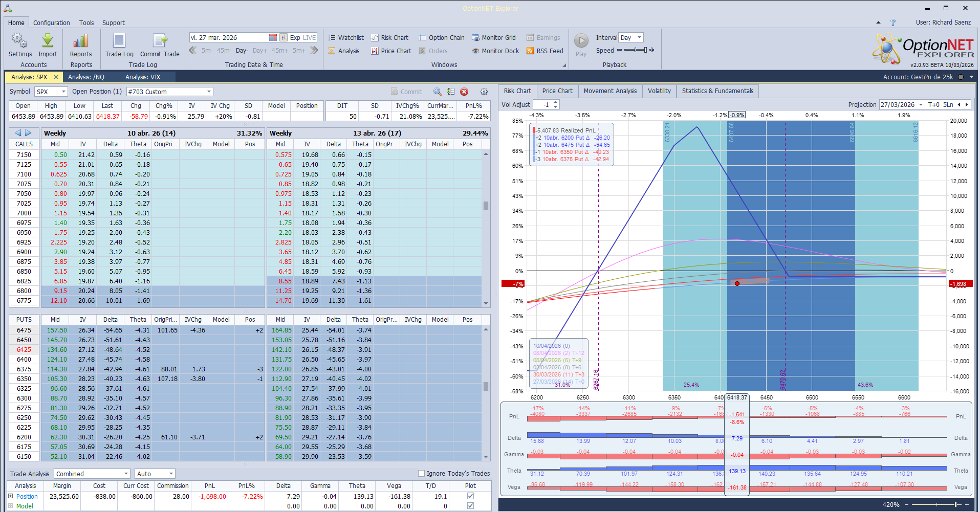Click the Import accounts icon
980x512 pixels.
[48, 41]
